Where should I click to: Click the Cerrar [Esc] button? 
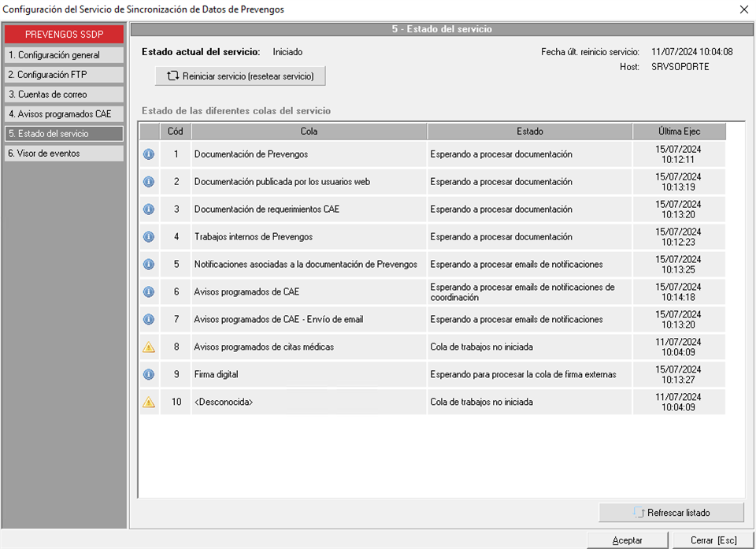click(713, 540)
